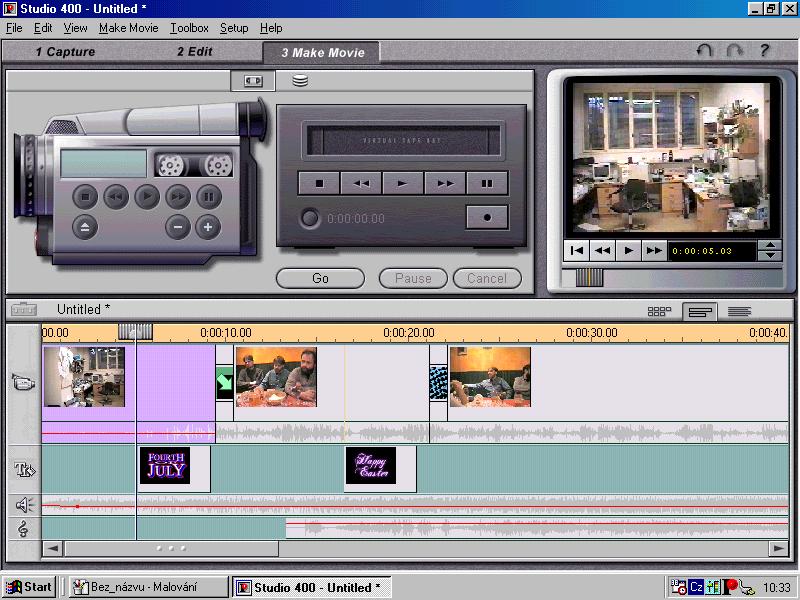Select the 3 Make Movie tab

[x=321, y=53]
